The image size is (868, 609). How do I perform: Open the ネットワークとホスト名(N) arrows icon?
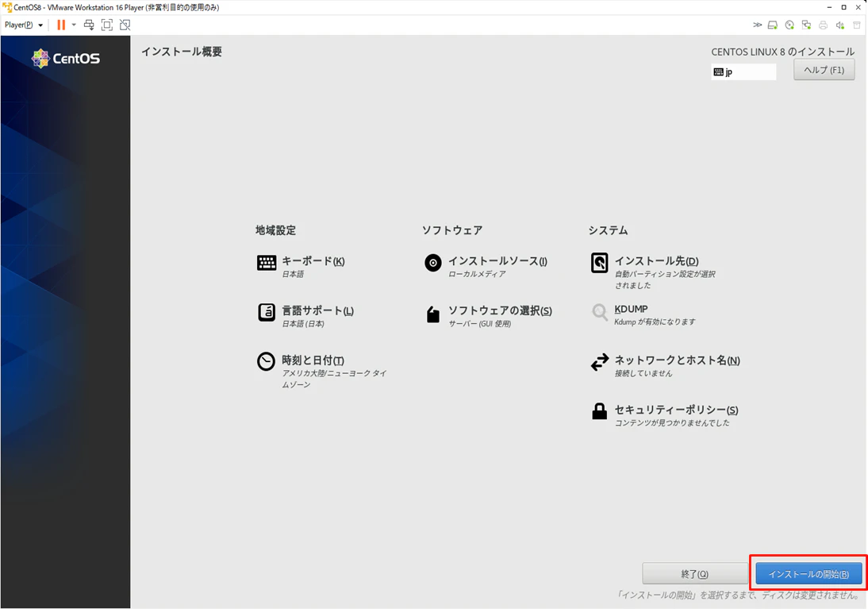pyautogui.click(x=600, y=362)
